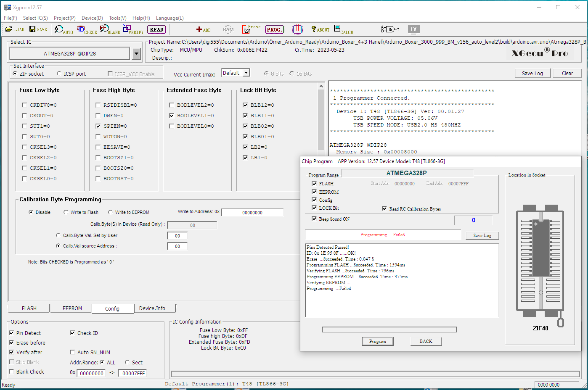
Task: Click the BACK button
Action: [x=426, y=341]
